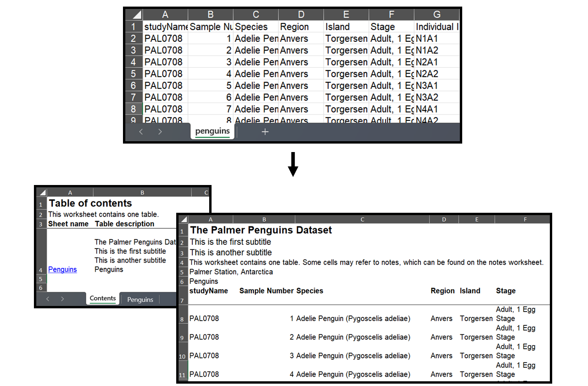
Task: Click the 'Palmer Station, Antarctica' cell
Action: coord(231,272)
